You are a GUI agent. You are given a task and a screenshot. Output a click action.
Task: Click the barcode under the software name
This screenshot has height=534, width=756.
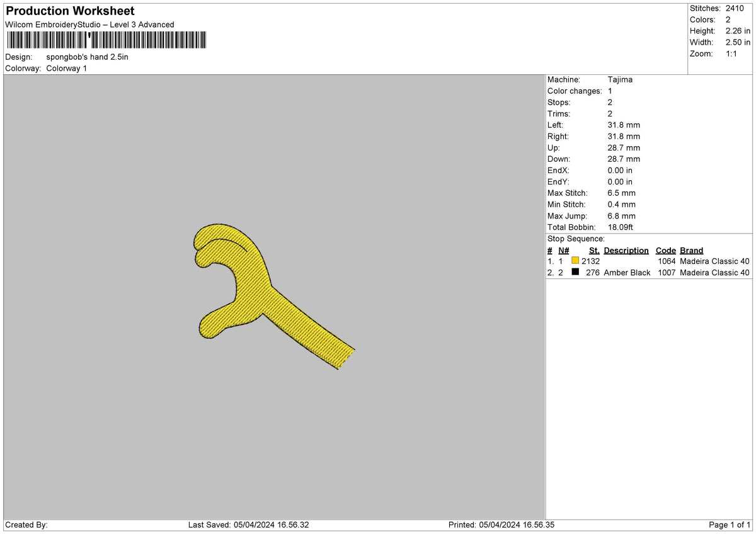(x=106, y=40)
